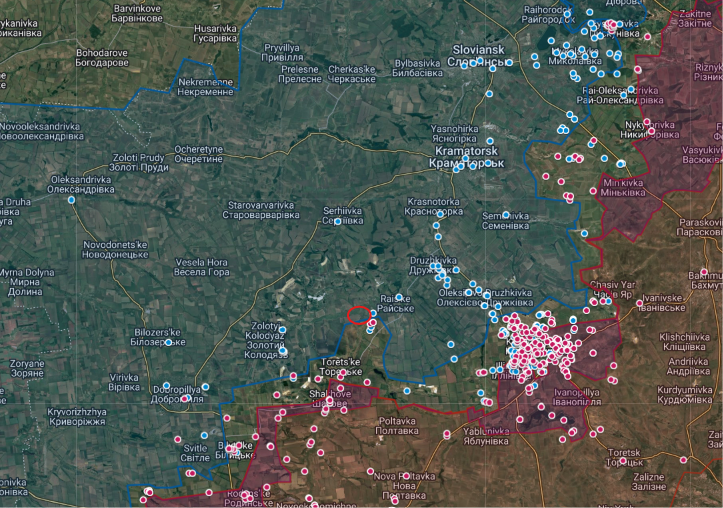The width and height of the screenshot is (723, 508).
Task: Click the Kryvorizhzhya label
Action: [77, 416]
